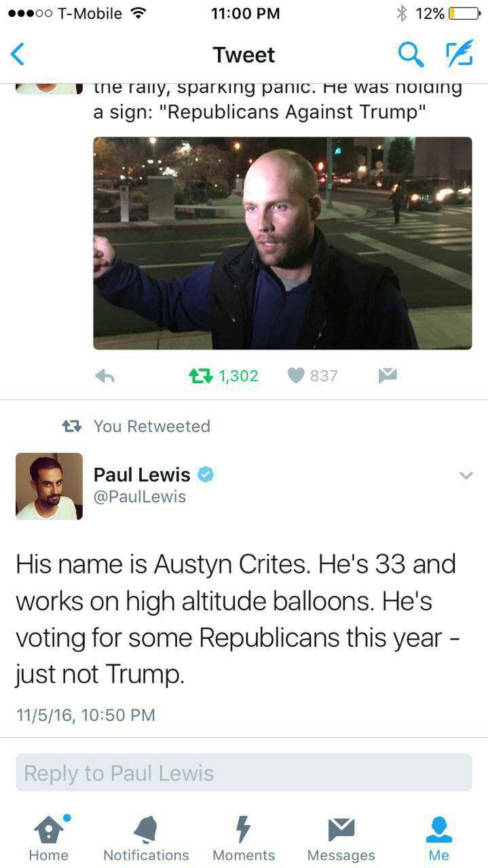The height and width of the screenshot is (868, 488).
Task: Tap the Paul Lewis display name
Action: coord(142,475)
